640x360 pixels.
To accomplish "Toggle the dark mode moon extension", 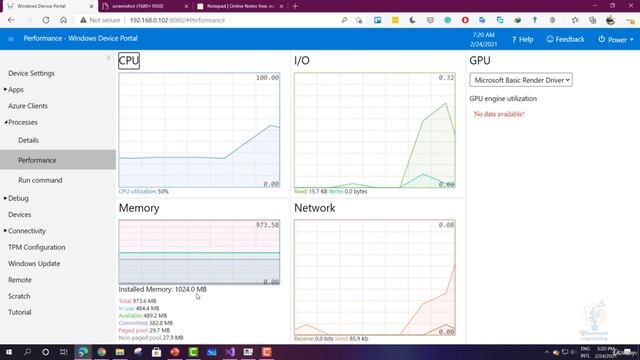I will (412, 20).
